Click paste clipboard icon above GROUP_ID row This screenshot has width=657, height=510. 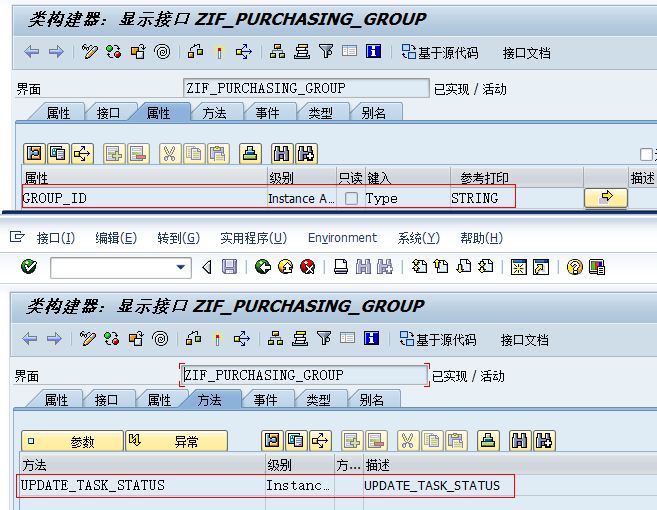(x=218, y=154)
